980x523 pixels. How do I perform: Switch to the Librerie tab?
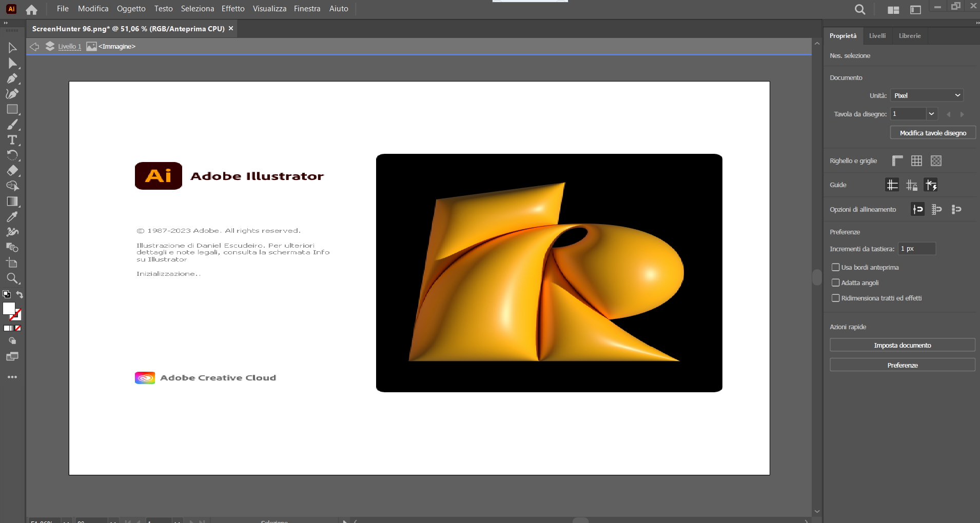coord(910,36)
